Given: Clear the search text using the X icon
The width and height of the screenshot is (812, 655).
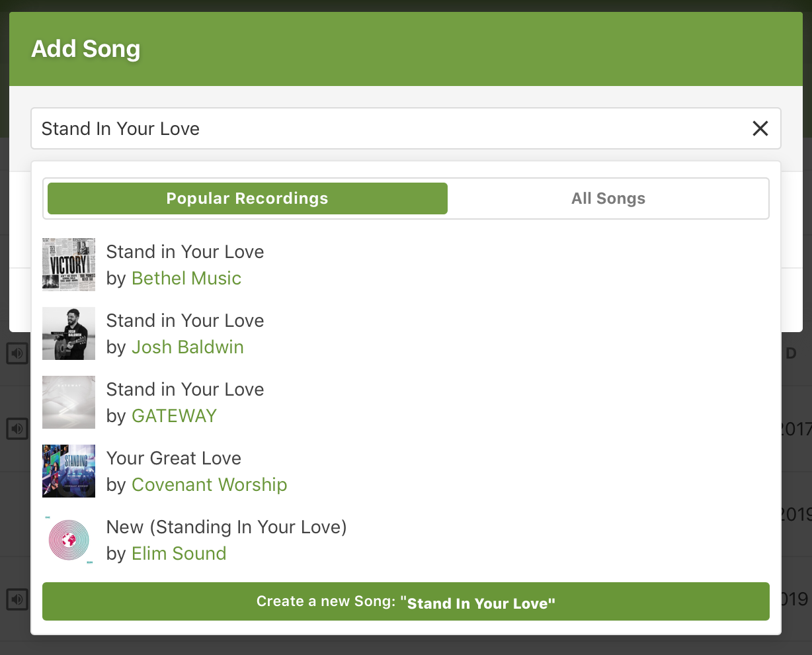Looking at the screenshot, I should [760, 128].
